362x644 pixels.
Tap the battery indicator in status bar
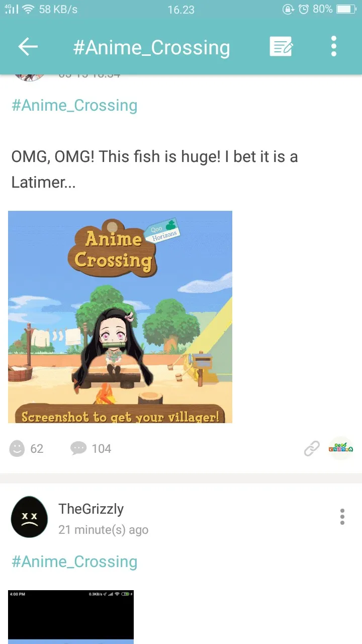pyautogui.click(x=345, y=9)
